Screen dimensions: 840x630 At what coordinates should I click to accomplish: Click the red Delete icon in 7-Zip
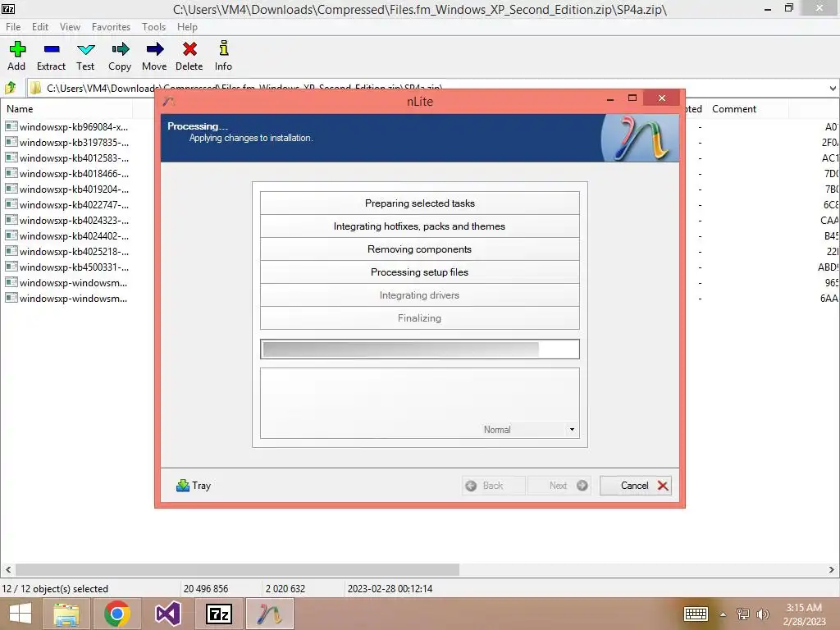(189, 49)
